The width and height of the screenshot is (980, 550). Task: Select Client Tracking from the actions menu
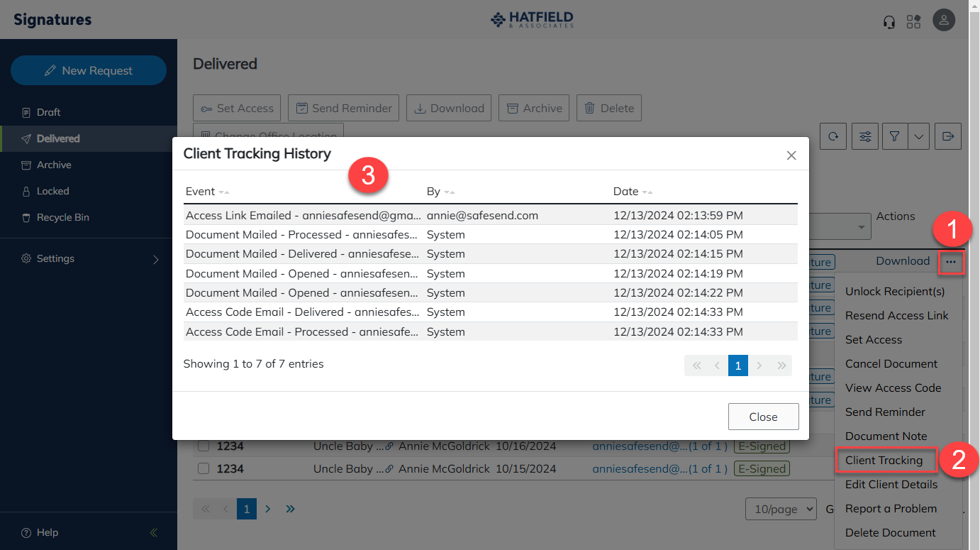click(885, 460)
